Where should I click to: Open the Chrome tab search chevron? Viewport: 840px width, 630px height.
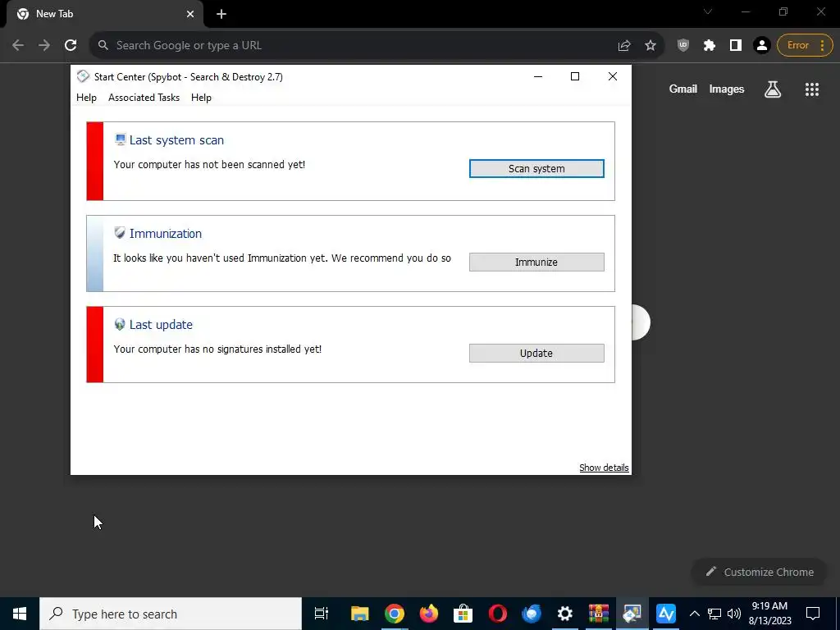(708, 11)
